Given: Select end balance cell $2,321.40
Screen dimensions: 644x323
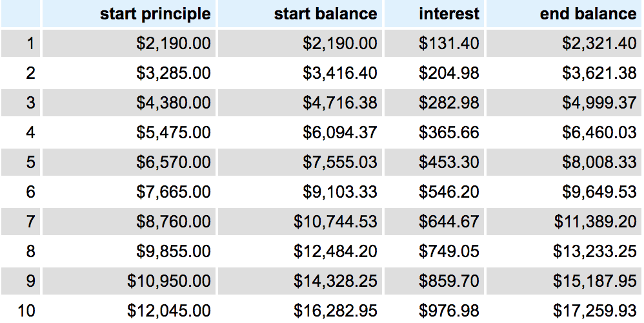Looking at the screenshot, I should pyautogui.click(x=599, y=43).
